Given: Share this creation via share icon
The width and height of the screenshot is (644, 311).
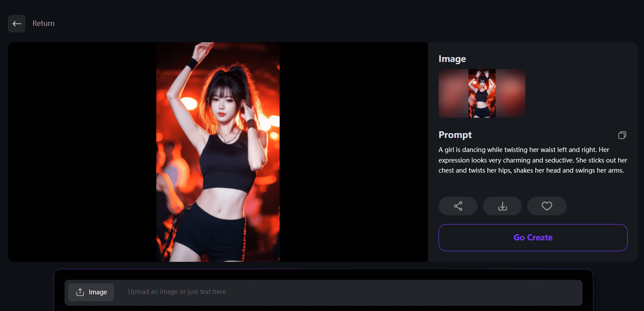Looking at the screenshot, I should pos(458,206).
